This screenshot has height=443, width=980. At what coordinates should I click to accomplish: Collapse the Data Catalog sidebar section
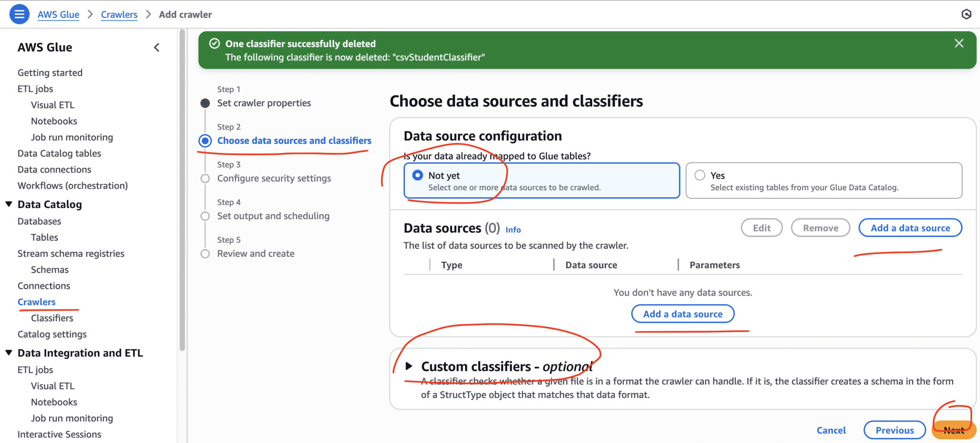point(8,204)
